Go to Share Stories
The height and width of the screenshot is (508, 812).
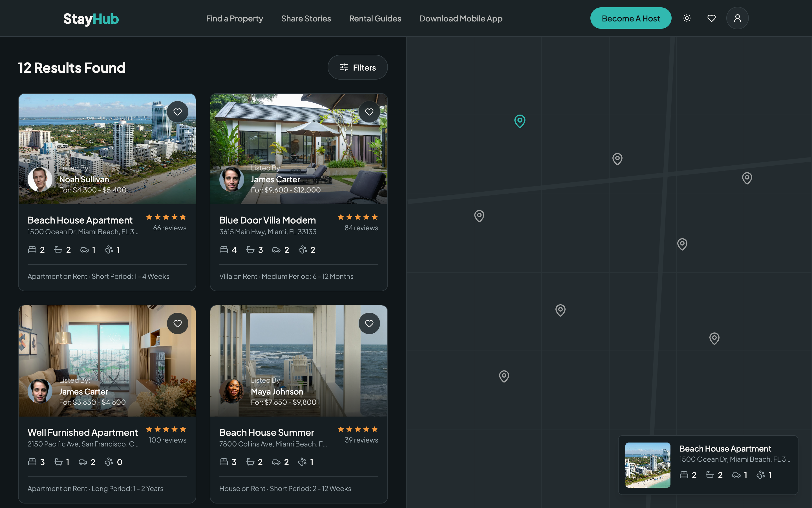click(x=306, y=18)
